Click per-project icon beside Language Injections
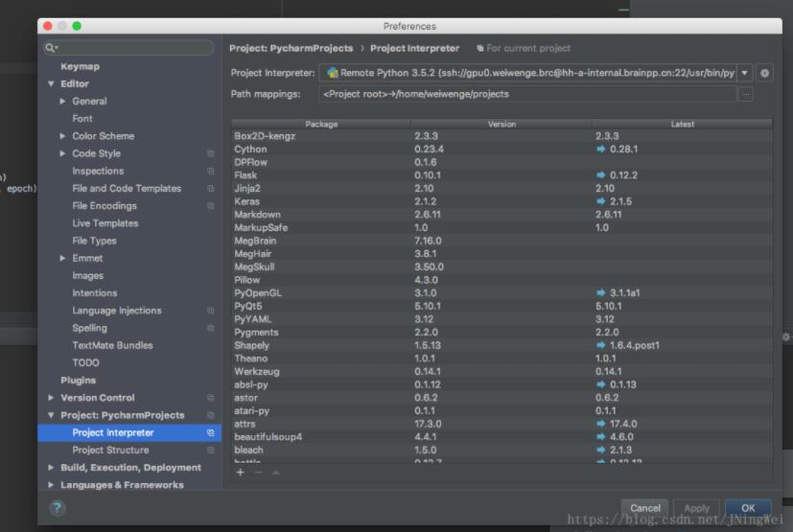The height and width of the screenshot is (532, 793). click(x=210, y=311)
